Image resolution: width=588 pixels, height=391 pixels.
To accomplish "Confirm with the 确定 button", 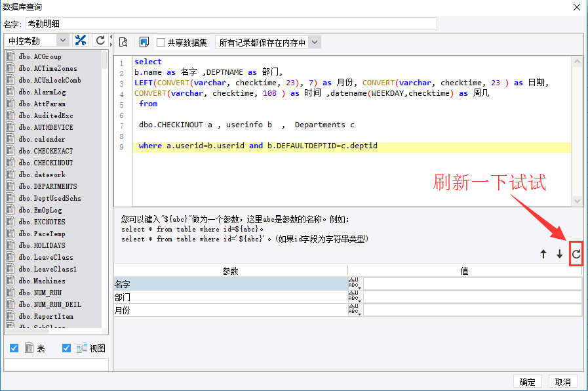I will [527, 382].
